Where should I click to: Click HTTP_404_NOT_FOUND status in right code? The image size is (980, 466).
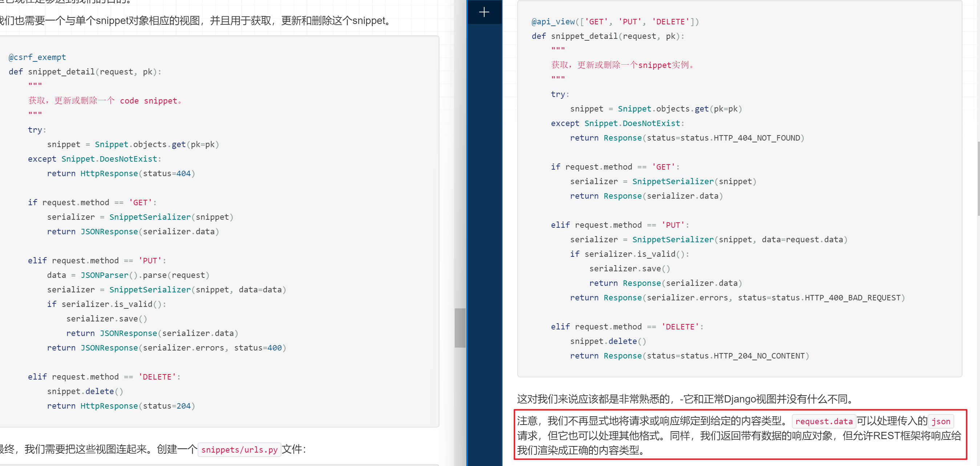(x=757, y=138)
